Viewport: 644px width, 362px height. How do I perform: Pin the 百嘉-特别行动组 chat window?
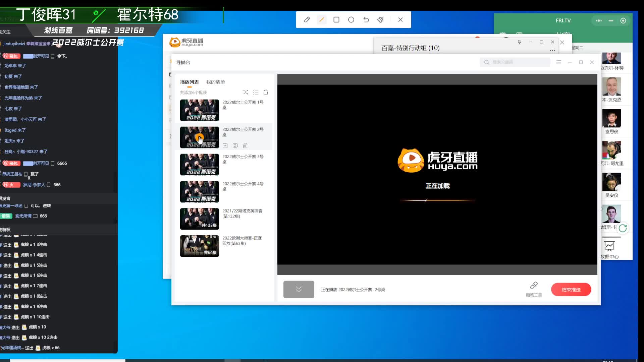pyautogui.click(x=519, y=42)
